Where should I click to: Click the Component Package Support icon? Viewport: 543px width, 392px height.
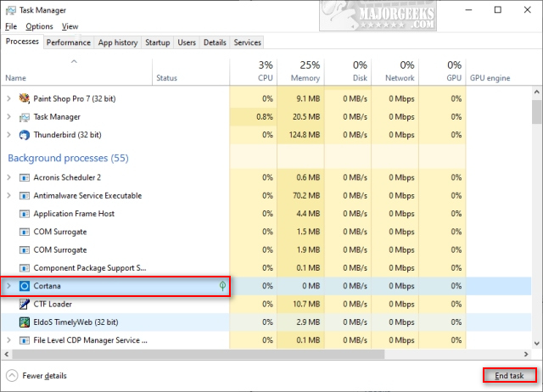(25, 268)
